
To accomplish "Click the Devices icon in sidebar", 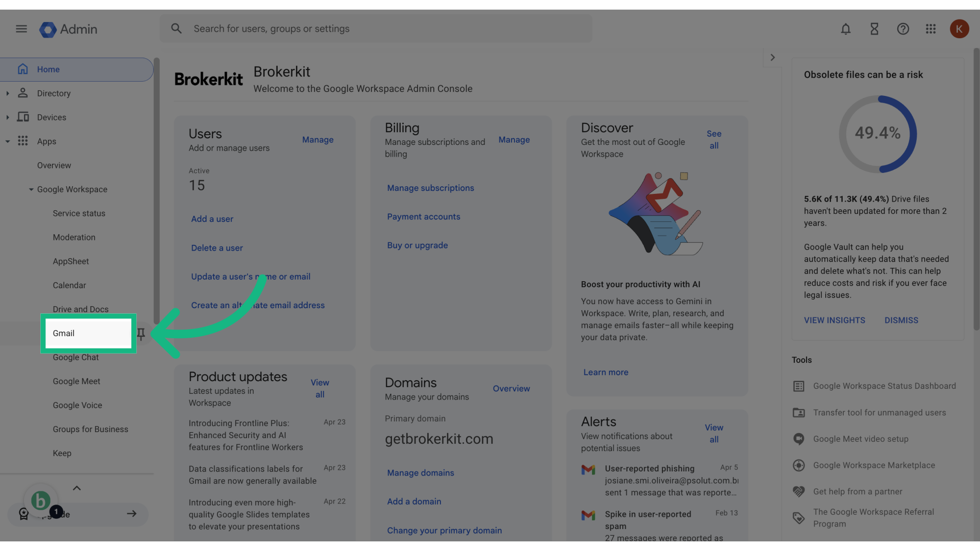I will [x=22, y=117].
